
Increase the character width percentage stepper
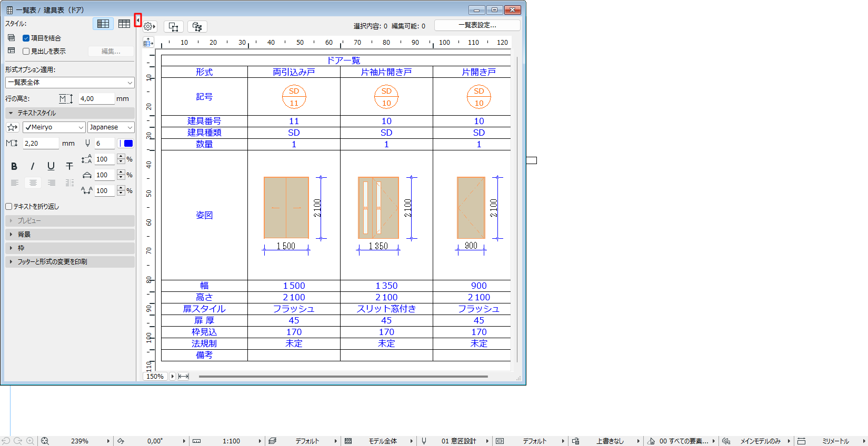click(x=121, y=173)
